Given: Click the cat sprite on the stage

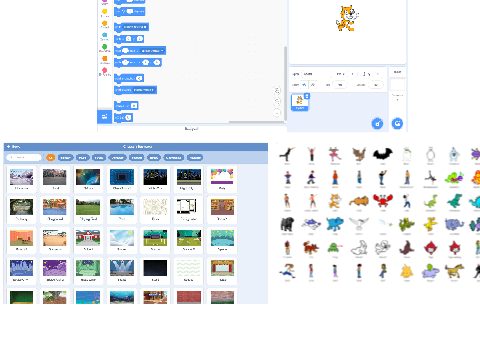Looking at the screenshot, I should tap(347, 18).
